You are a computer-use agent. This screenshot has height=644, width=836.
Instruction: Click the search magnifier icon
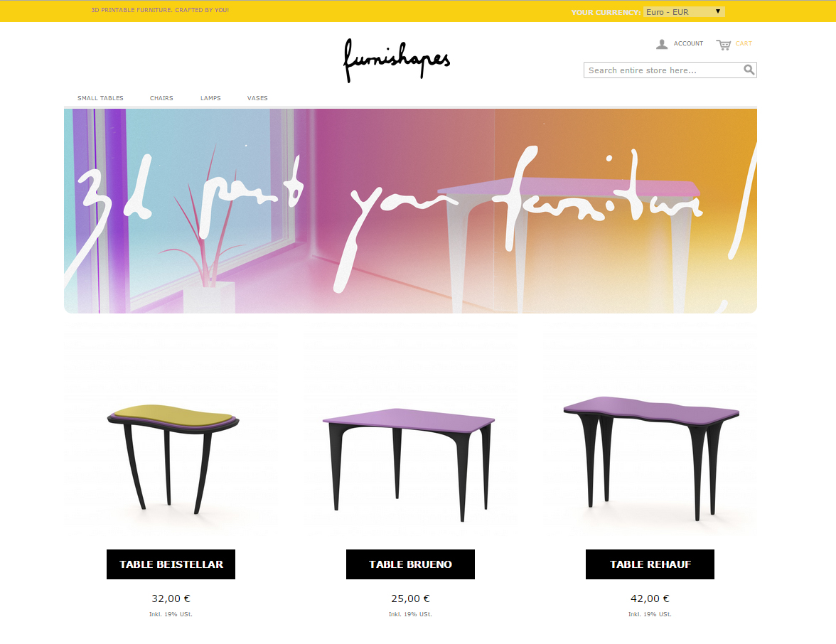[749, 70]
